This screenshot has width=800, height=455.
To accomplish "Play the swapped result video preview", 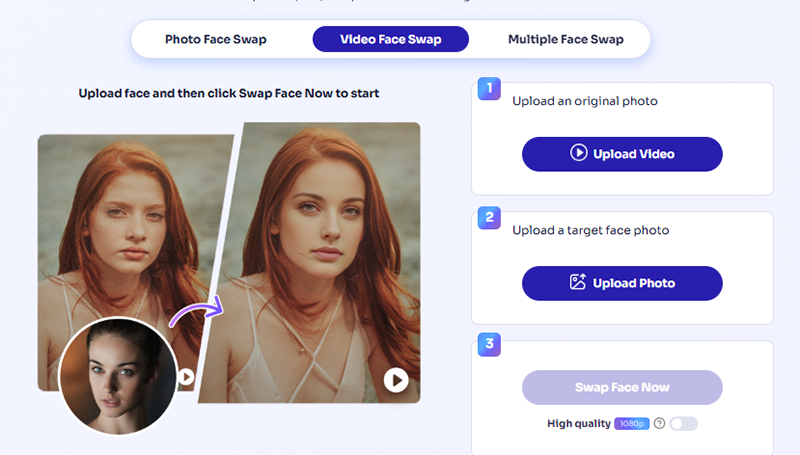I will [x=396, y=380].
